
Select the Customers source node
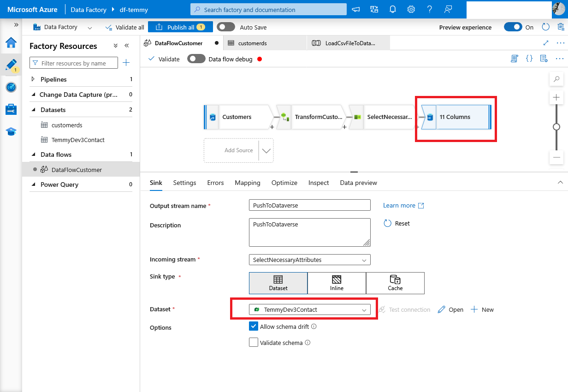click(x=238, y=117)
